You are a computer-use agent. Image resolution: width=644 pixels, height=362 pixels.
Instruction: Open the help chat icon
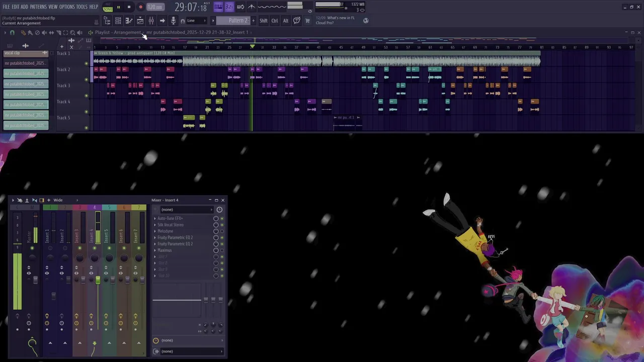(x=297, y=21)
